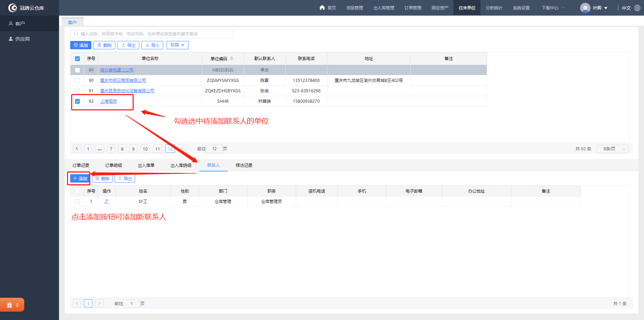Click the customer search input field

152,34
